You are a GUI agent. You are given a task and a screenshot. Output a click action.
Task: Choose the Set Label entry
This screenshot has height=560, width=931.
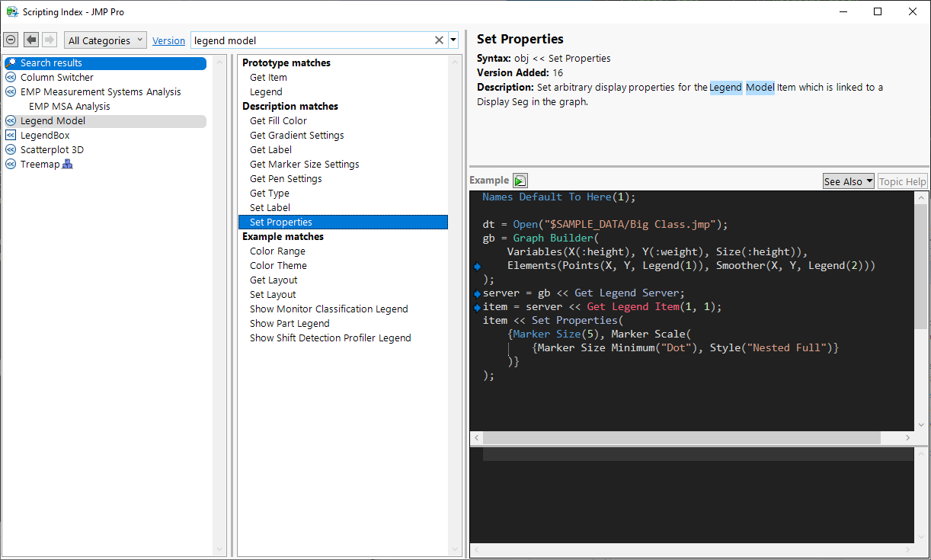point(270,207)
